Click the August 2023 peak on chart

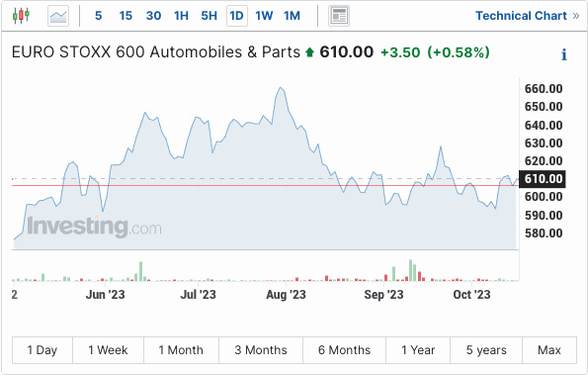(281, 88)
